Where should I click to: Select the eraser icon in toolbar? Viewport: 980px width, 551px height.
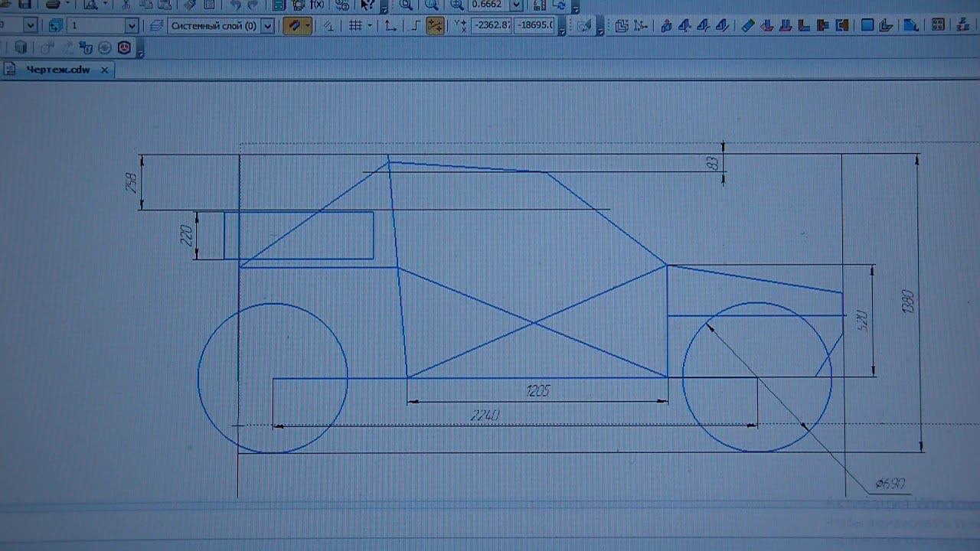[748, 25]
